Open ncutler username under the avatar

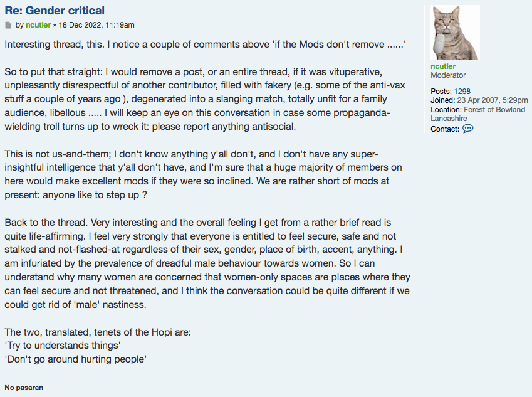[x=443, y=66]
